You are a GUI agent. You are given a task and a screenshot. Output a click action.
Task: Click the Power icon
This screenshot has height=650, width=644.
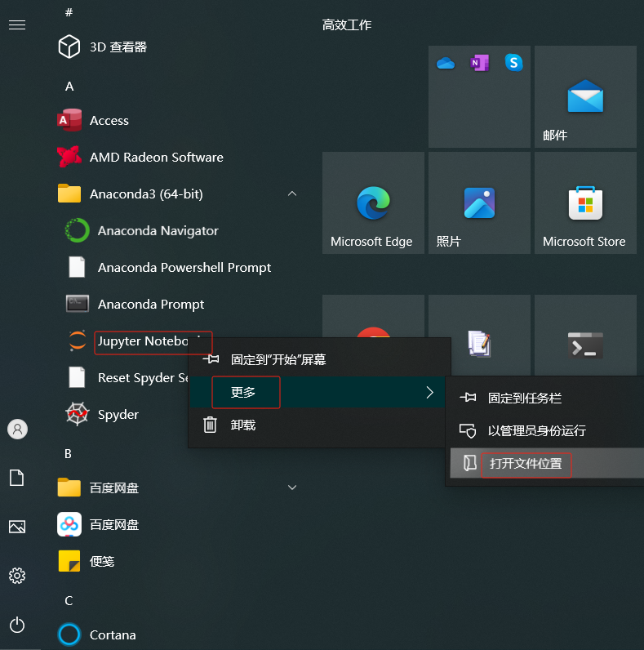point(17,625)
